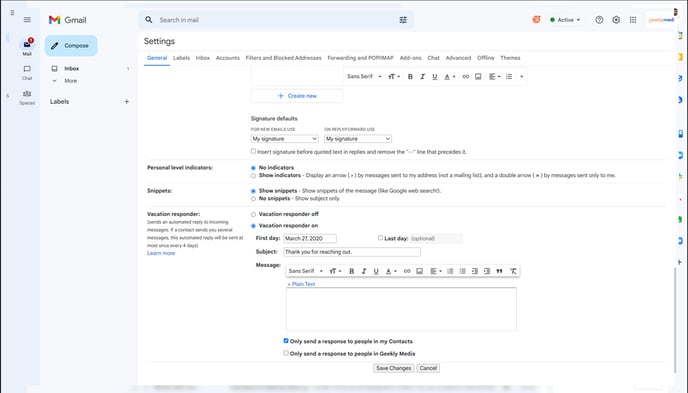Add bulleted list to the vacation message
Screen dimensions: 688x393
[462, 271]
